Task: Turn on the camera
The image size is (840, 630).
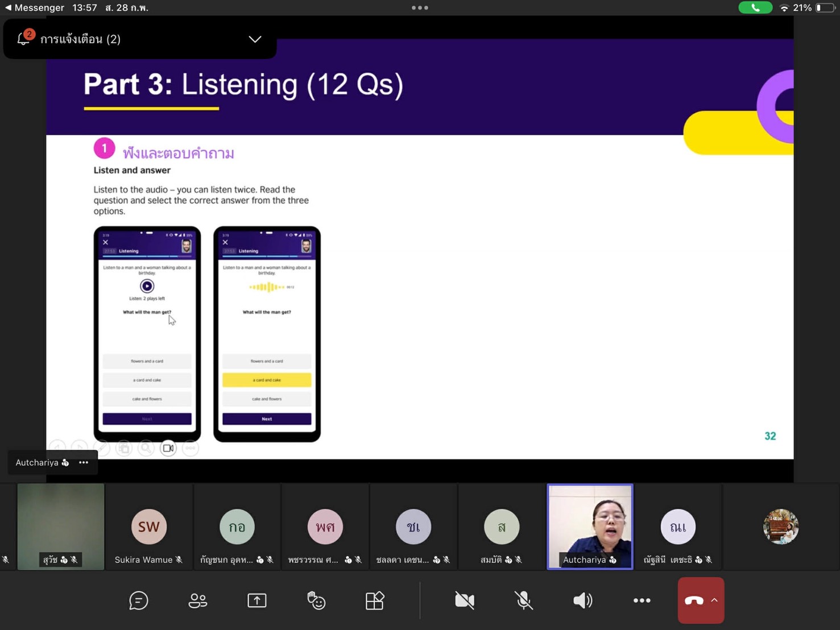Action: (x=464, y=600)
